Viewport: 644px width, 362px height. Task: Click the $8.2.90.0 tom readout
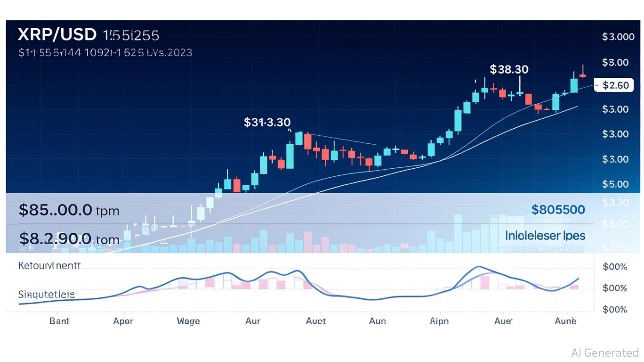click(x=69, y=239)
